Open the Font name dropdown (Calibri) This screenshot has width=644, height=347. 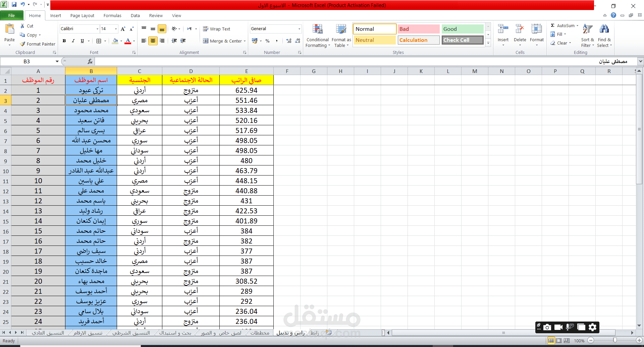point(97,29)
